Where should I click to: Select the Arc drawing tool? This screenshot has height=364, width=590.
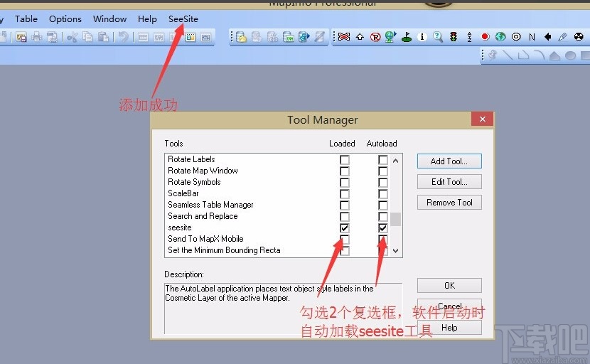540,55
